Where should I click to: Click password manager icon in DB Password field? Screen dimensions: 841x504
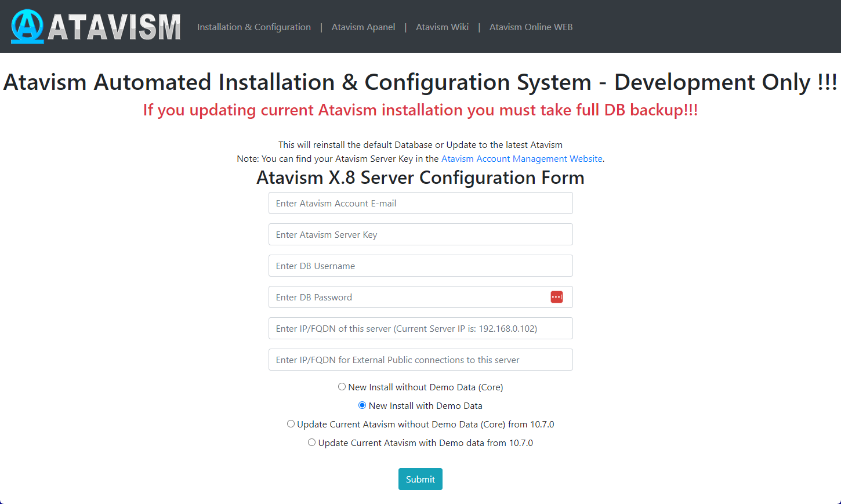(x=556, y=297)
